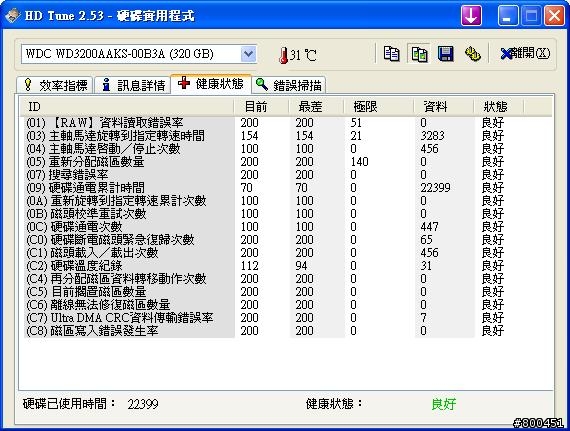The image size is (570, 431).
Task: Click current value 112 in C2 row
Action: click(249, 266)
